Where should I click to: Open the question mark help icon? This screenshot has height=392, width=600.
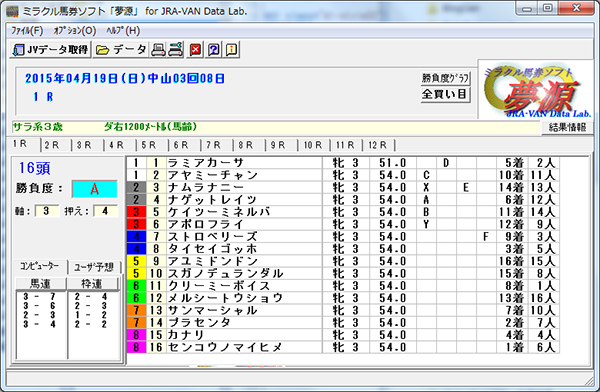[214, 50]
